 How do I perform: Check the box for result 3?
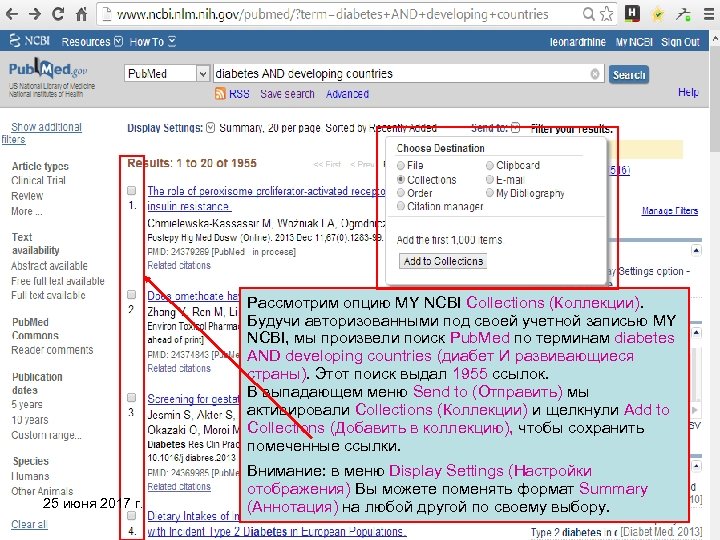click(131, 397)
